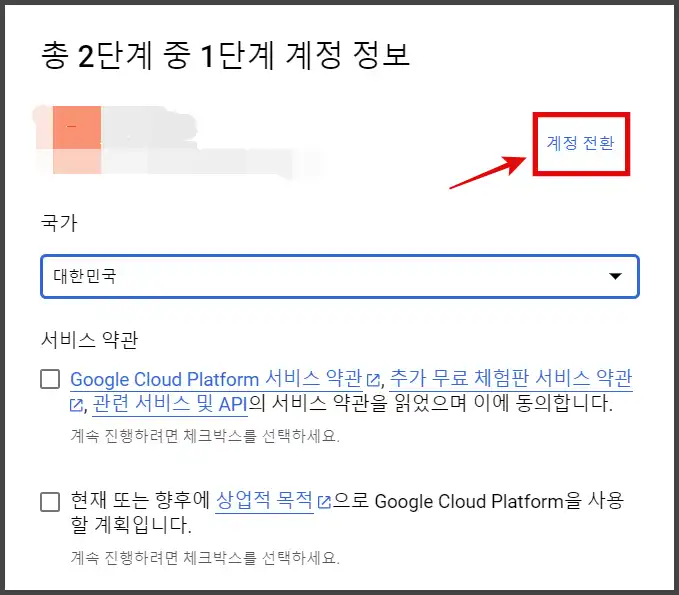
Task: Click the heading 총 2단계 중 1단계 계정 정보
Action: (x=226, y=55)
